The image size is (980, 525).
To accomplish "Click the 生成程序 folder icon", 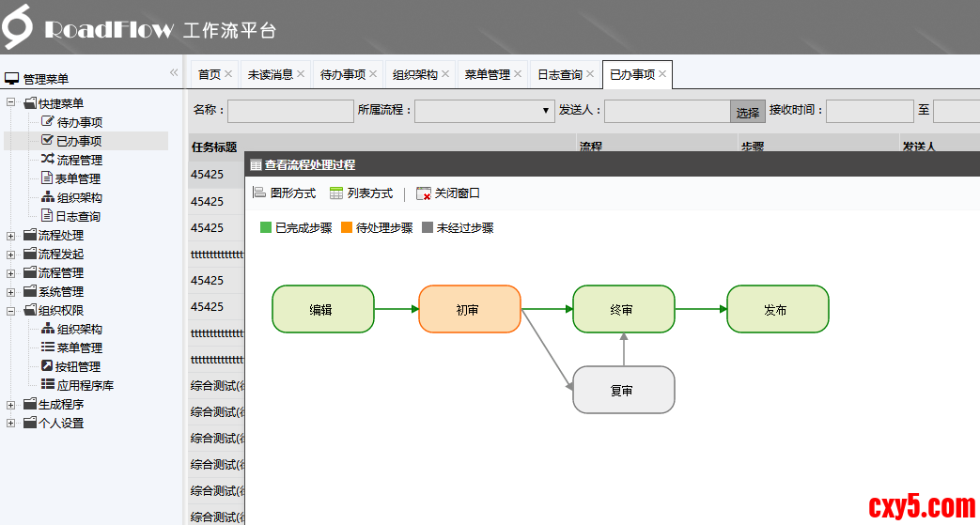I will 30,404.
